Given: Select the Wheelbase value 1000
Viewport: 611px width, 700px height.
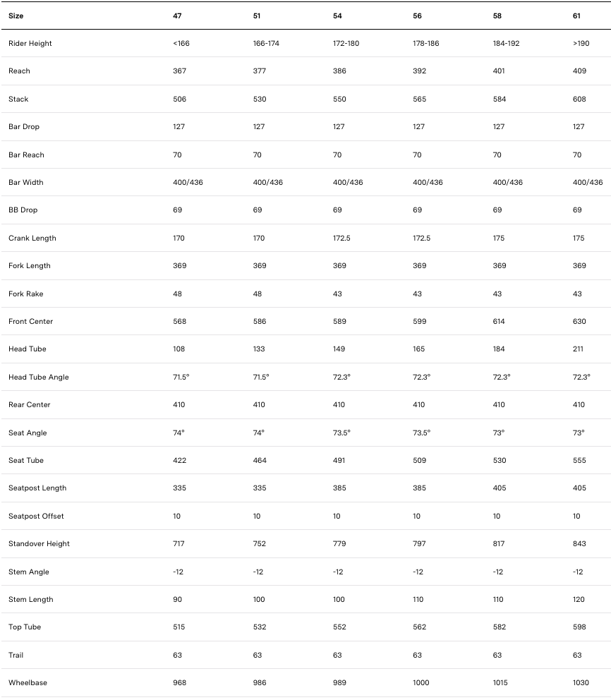Looking at the screenshot, I should pos(421,683).
